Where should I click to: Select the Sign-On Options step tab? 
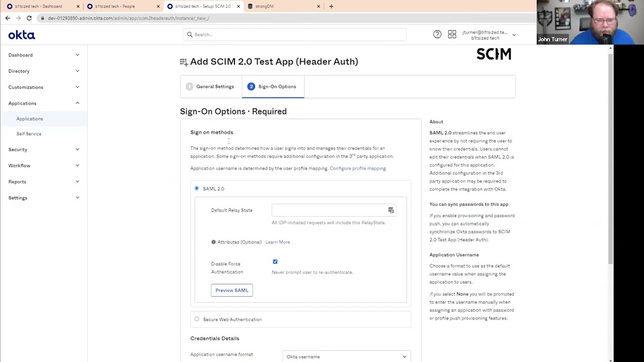273,86
